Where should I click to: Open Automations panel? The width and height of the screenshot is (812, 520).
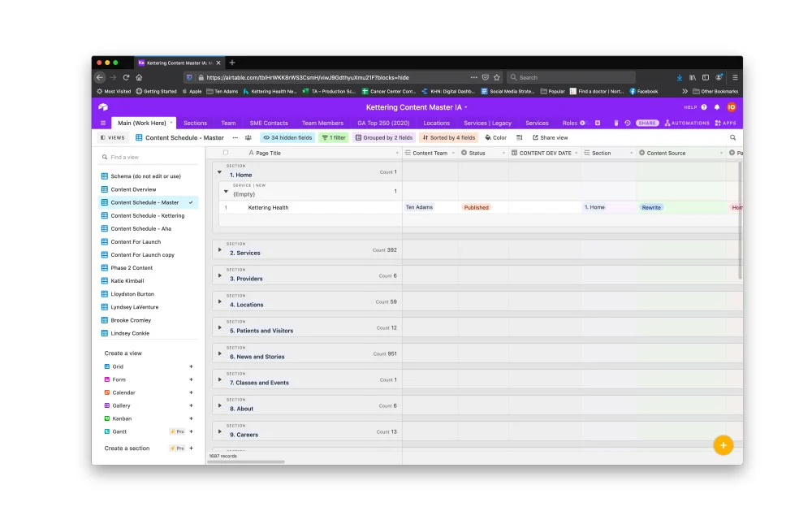(687, 123)
